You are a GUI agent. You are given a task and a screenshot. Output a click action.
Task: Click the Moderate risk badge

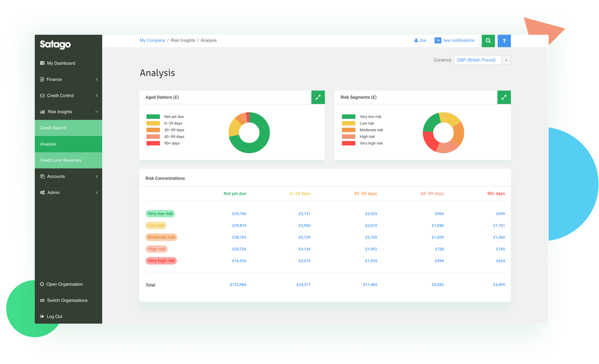(x=161, y=237)
